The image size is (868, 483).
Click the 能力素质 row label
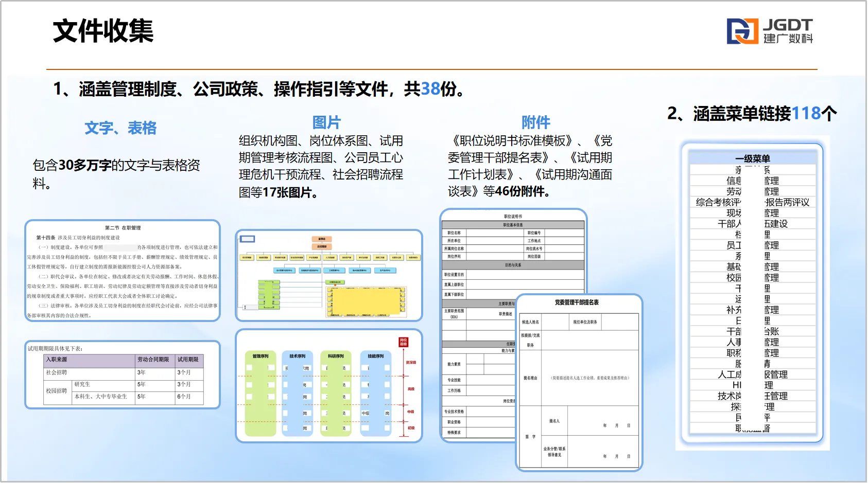[x=454, y=364]
